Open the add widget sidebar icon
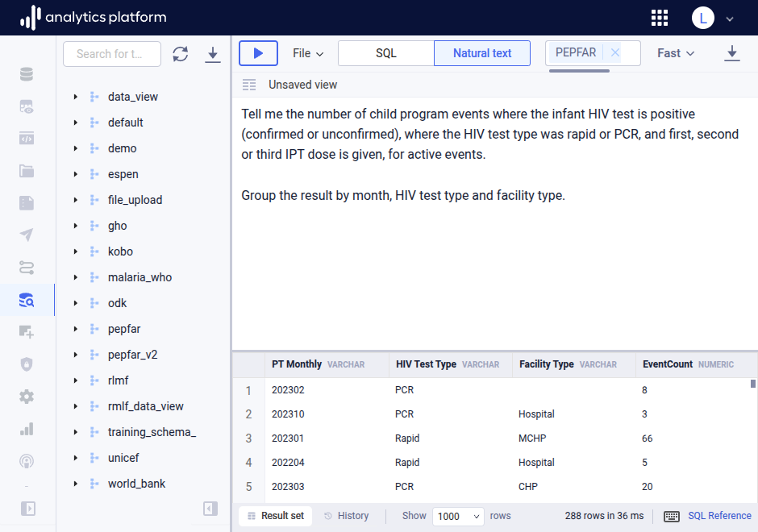This screenshot has width=758, height=532. 27,332
